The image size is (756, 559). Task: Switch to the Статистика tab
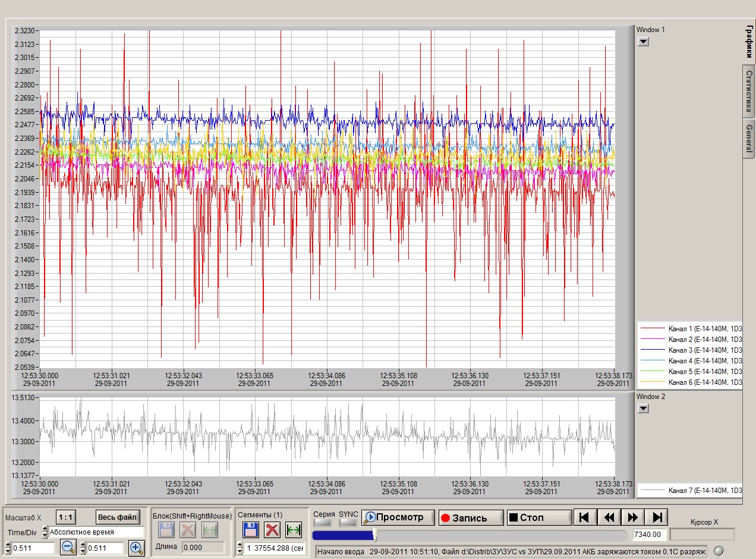[749, 92]
